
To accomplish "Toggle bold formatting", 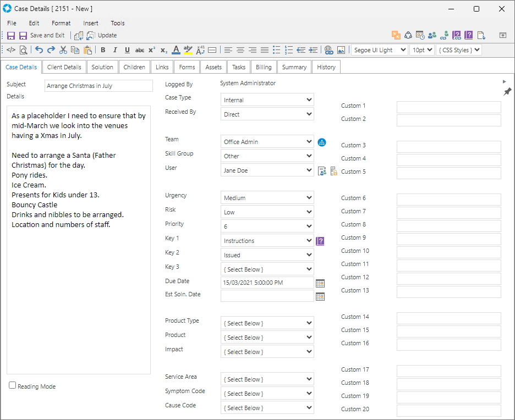I will pyautogui.click(x=103, y=50).
